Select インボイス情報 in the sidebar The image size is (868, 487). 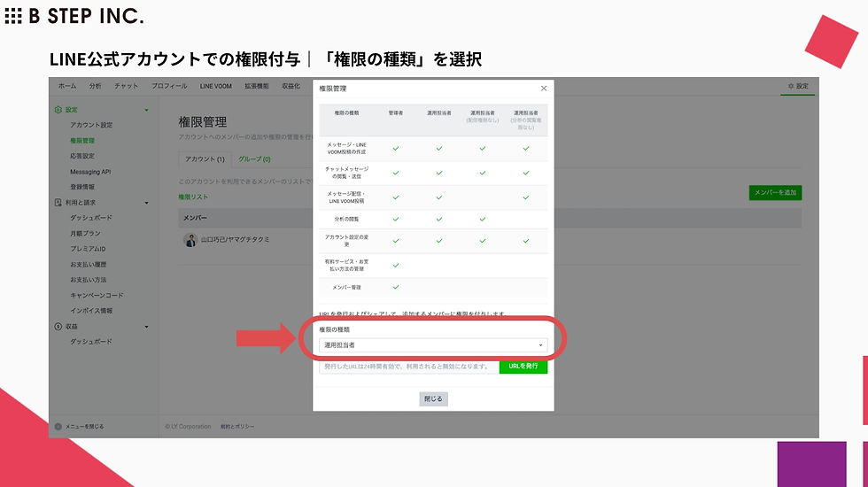[x=91, y=311]
